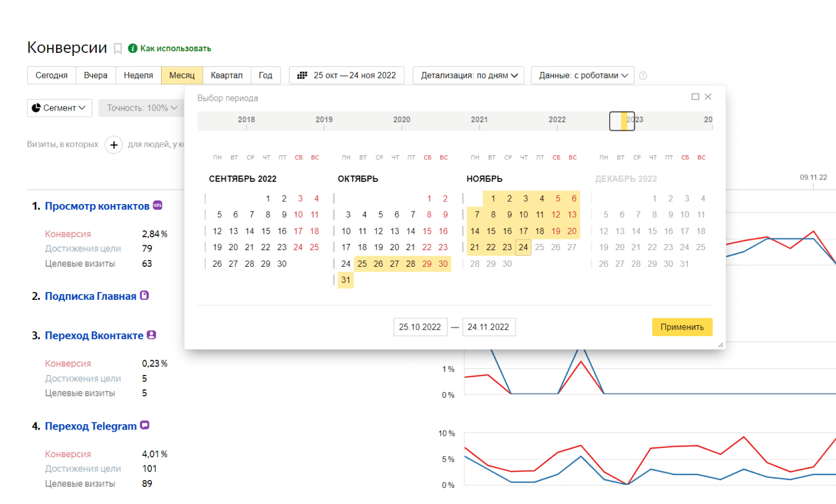
Task: Close the period selection popup
Action: (x=708, y=97)
